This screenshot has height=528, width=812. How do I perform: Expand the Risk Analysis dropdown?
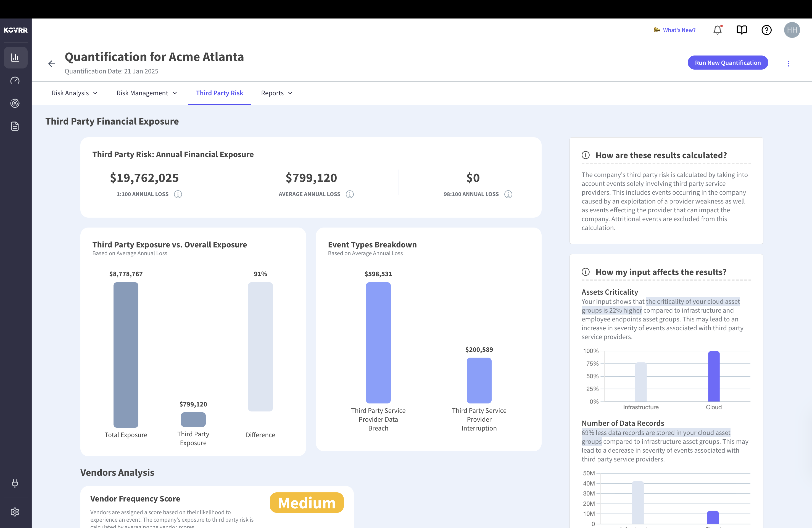(x=75, y=93)
